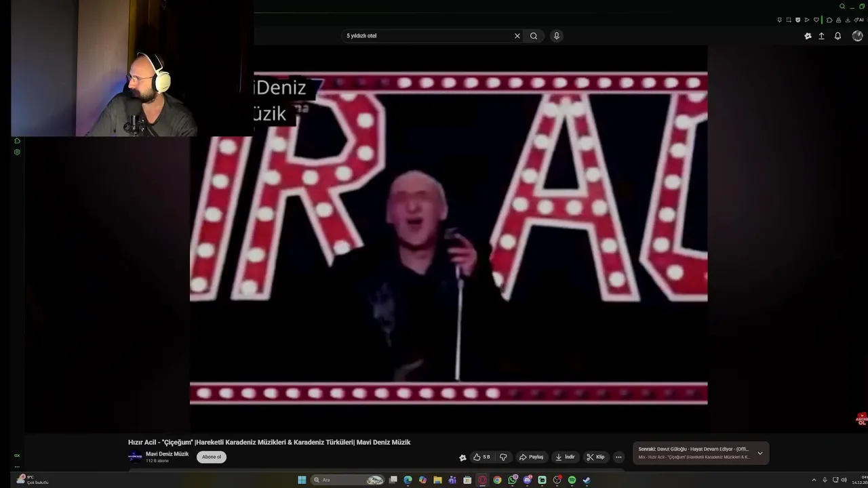Open the three-dot more actions menu
The image size is (868, 488).
pyautogui.click(x=618, y=457)
